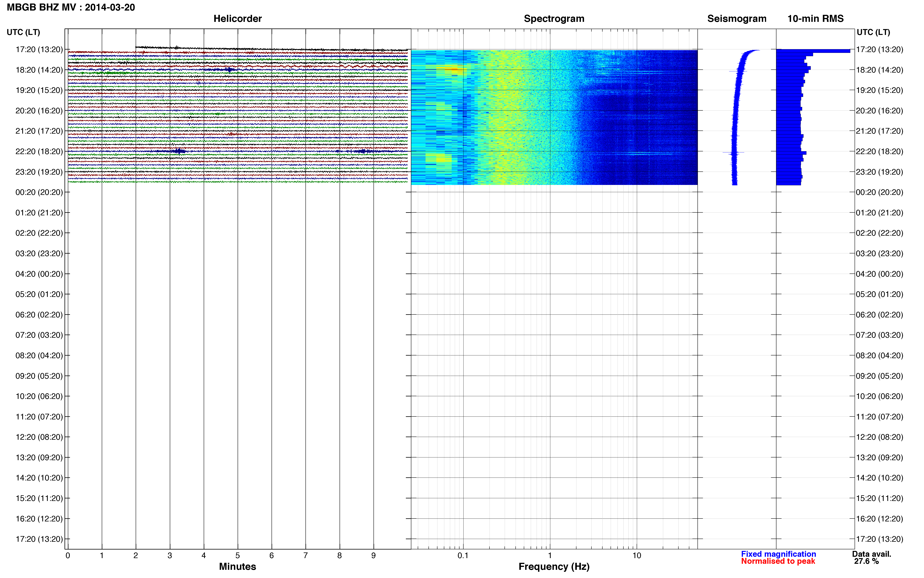Image resolution: width=924 pixels, height=578 pixels.
Task: Click the 18:20 (14:20) left time label
Action: click(39, 70)
